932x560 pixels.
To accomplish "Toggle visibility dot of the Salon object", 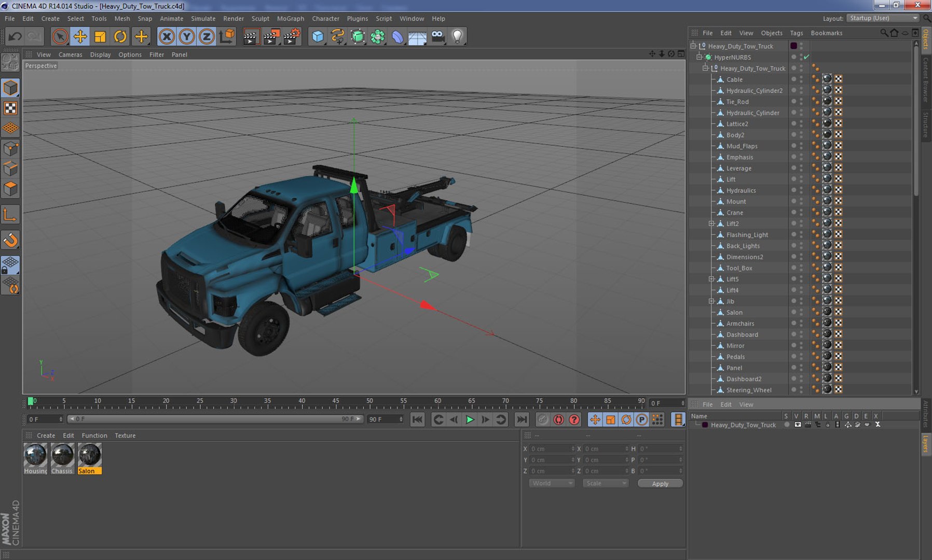I will coord(793,311).
